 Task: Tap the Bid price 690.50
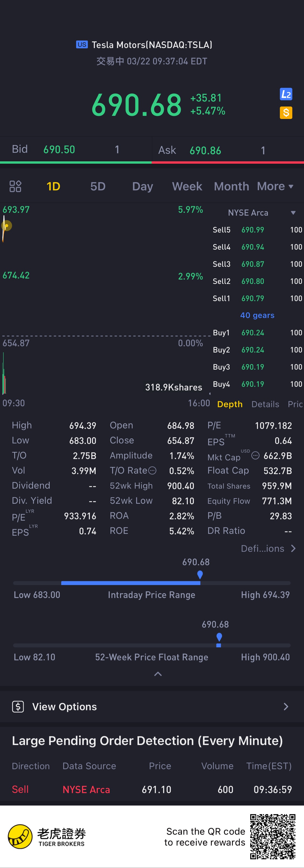pos(59,150)
